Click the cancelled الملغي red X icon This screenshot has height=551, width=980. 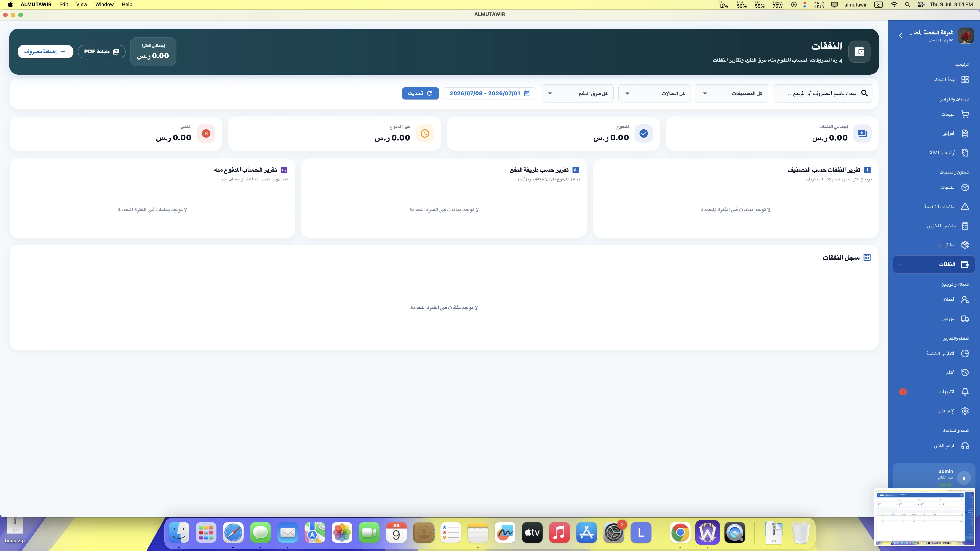pyautogui.click(x=206, y=134)
